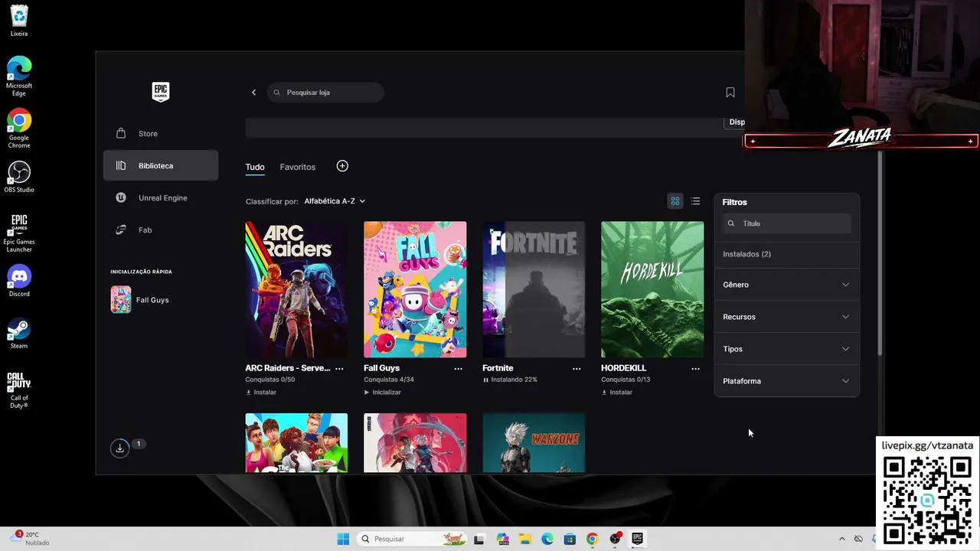Open the Unreal Engine section
This screenshot has width=980, height=551.
point(161,197)
